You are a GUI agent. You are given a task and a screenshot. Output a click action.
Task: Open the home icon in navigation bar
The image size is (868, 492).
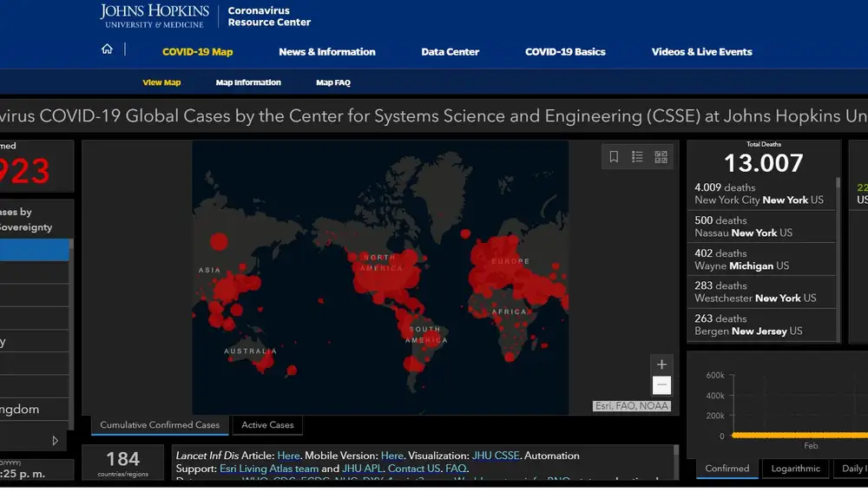107,49
